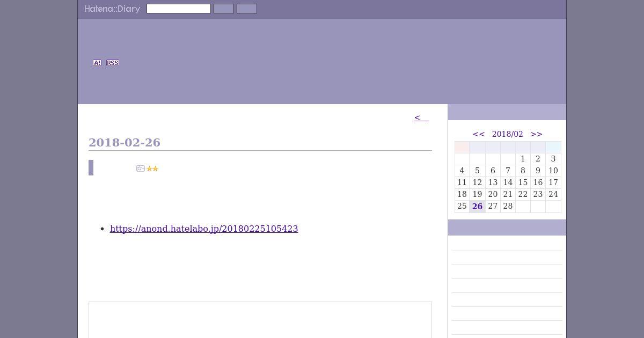Open the 2018-02-26 entry date heading
Screen dimensions: 644x338
click(x=125, y=142)
